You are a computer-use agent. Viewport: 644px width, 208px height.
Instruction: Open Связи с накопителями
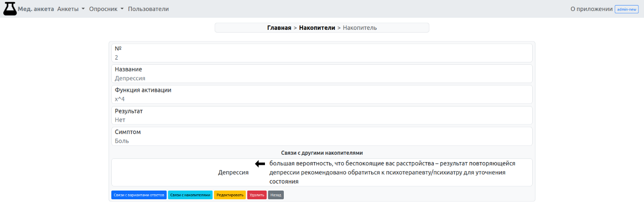pyautogui.click(x=190, y=195)
